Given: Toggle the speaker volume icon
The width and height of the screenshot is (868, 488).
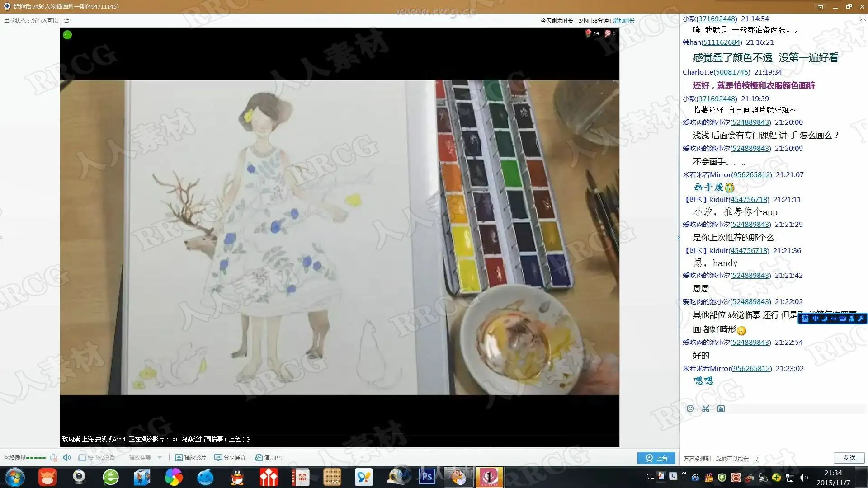Looking at the screenshot, I should [66, 457].
